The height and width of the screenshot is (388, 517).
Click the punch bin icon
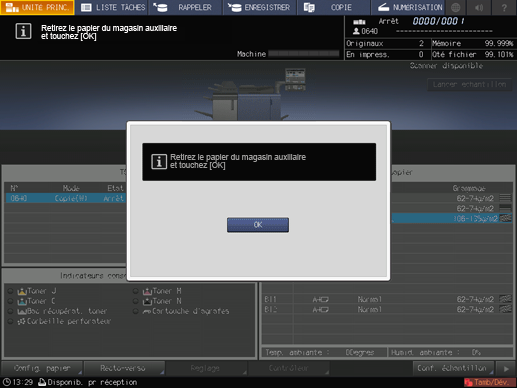(21, 322)
